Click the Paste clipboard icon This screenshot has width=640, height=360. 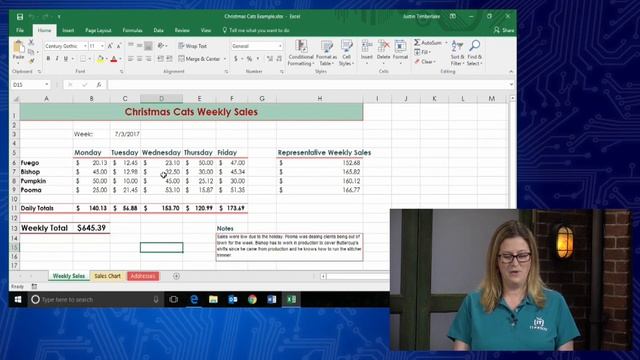coord(18,47)
